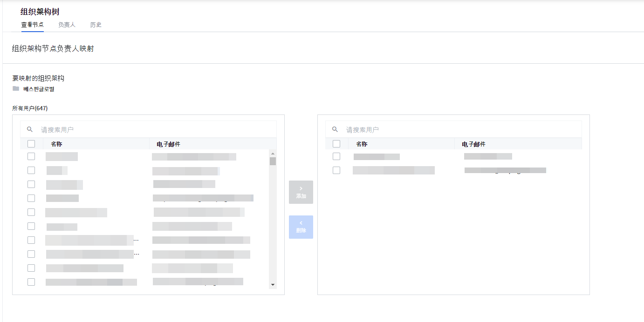Viewport: 644px width, 322px height.
Task: Click the search icon in the right panel
Action: click(335, 129)
